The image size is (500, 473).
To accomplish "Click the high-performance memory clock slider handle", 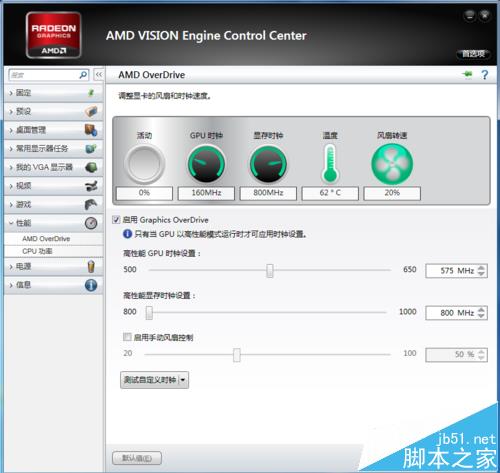I will (x=149, y=313).
